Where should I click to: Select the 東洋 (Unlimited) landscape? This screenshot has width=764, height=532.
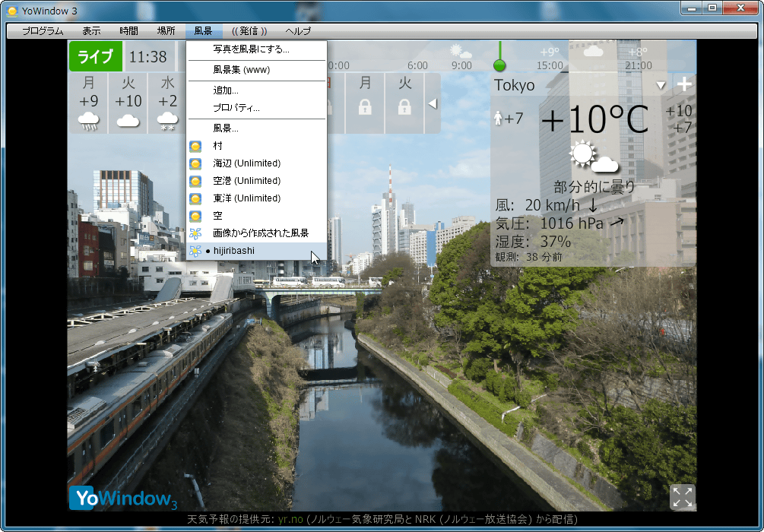click(x=256, y=199)
